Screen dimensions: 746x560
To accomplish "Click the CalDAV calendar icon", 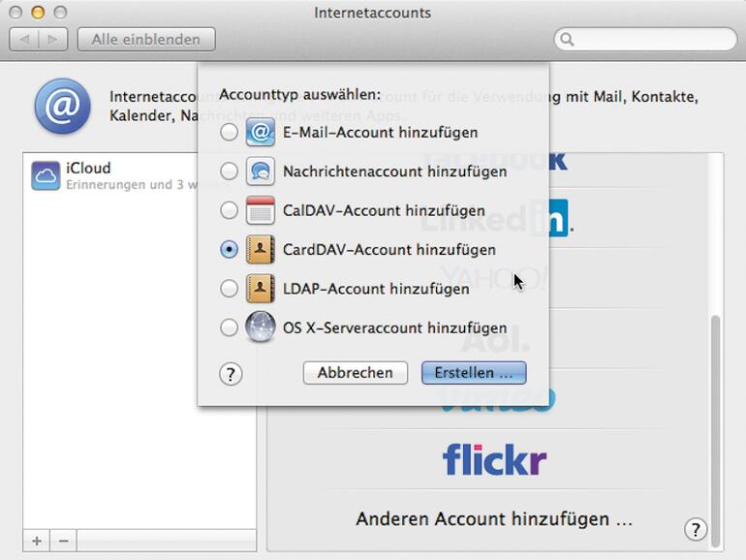I will (x=261, y=210).
